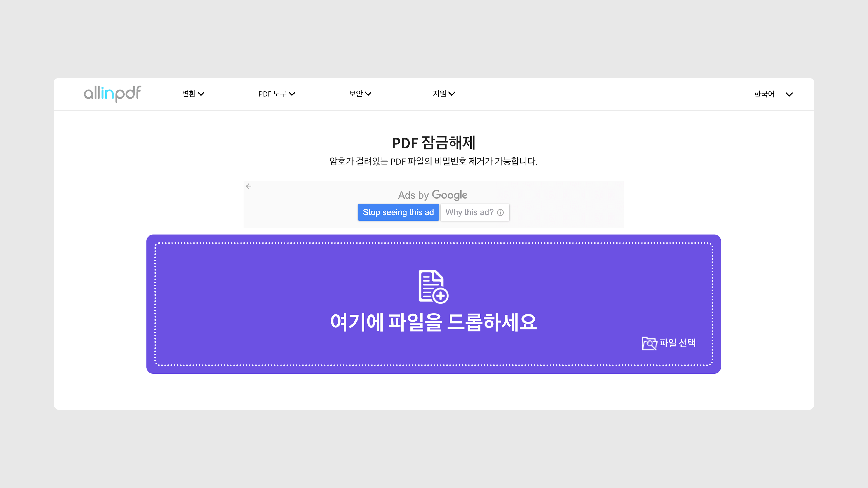Open the 변환 menu
Viewport: 868px width, 488px height.
[x=189, y=94]
